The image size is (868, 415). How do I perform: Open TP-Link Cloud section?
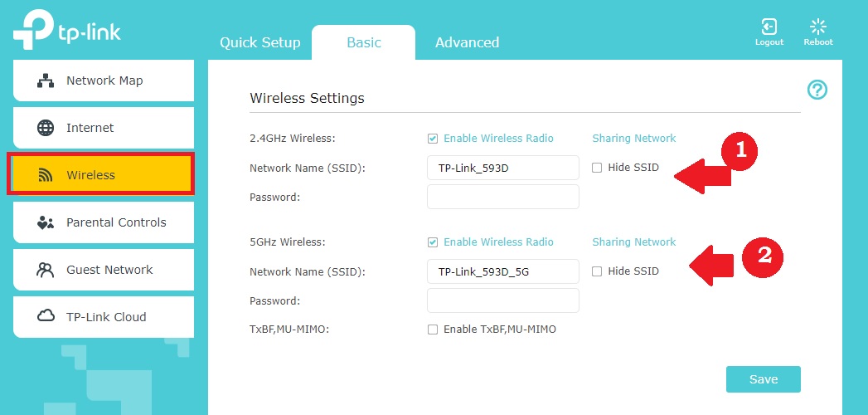pyautogui.click(x=104, y=317)
